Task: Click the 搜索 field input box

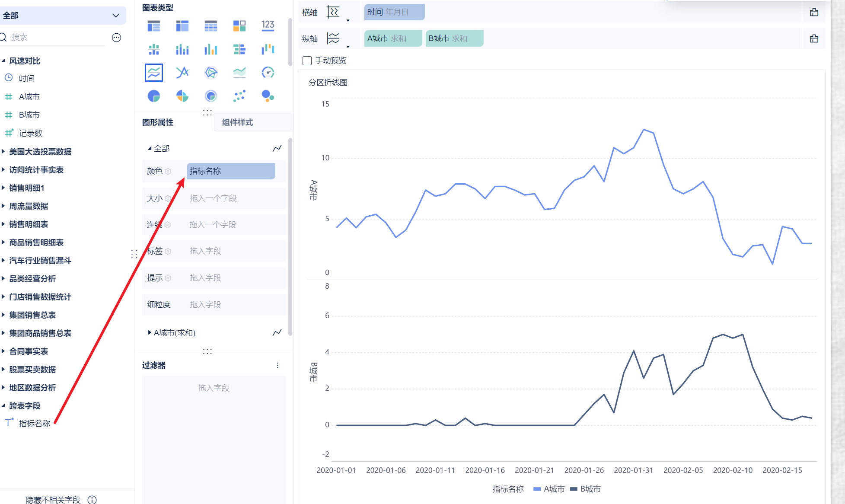Action: [x=56, y=37]
